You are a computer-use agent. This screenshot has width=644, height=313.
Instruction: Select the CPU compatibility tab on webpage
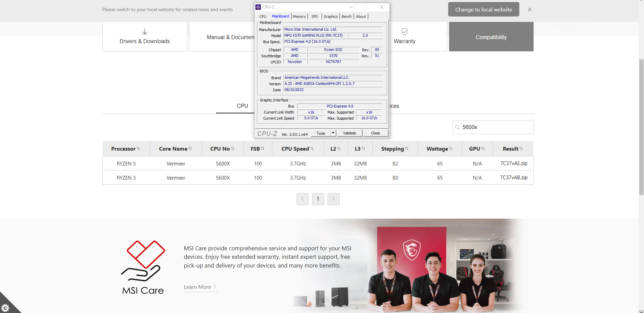242,106
